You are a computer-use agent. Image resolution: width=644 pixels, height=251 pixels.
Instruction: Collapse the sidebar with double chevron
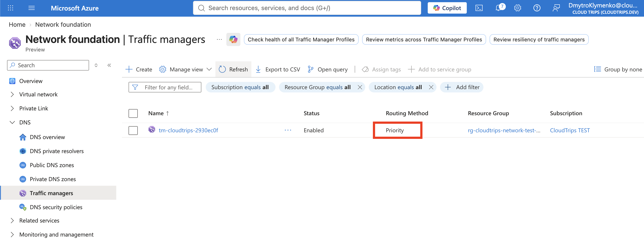pyautogui.click(x=109, y=65)
